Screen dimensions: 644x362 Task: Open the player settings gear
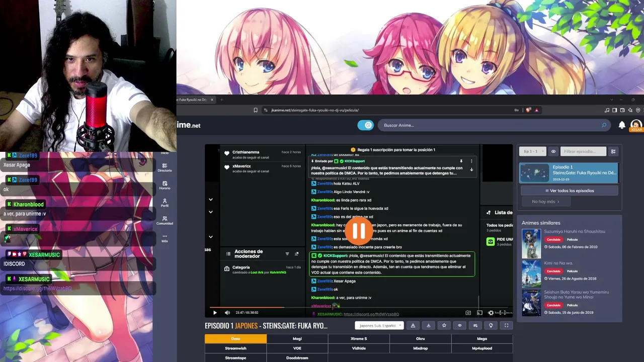(x=491, y=313)
